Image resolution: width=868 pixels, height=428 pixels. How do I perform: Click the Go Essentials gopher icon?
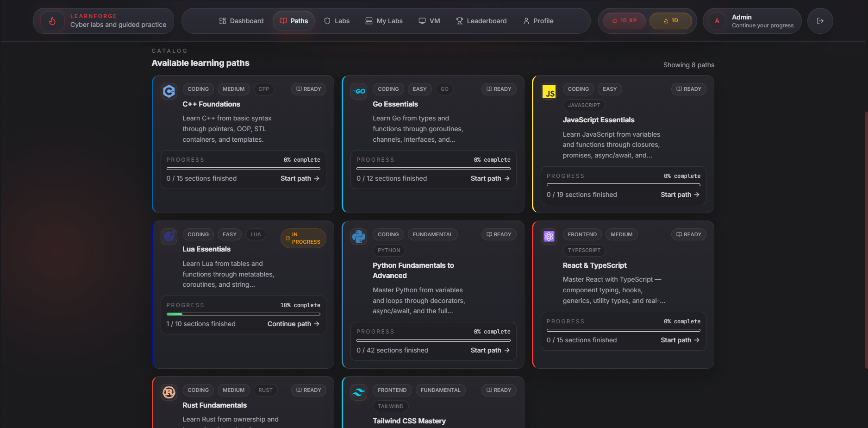coord(359,91)
